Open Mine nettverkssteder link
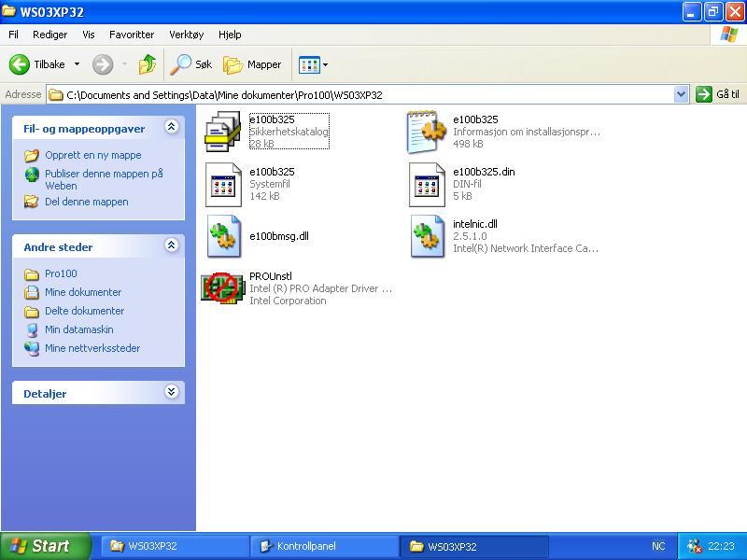Screen dimensions: 747x560 coord(92,348)
